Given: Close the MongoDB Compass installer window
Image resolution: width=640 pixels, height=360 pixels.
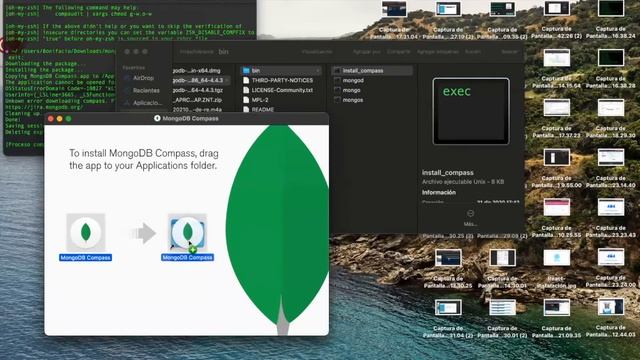Looking at the screenshot, I should point(51,119).
